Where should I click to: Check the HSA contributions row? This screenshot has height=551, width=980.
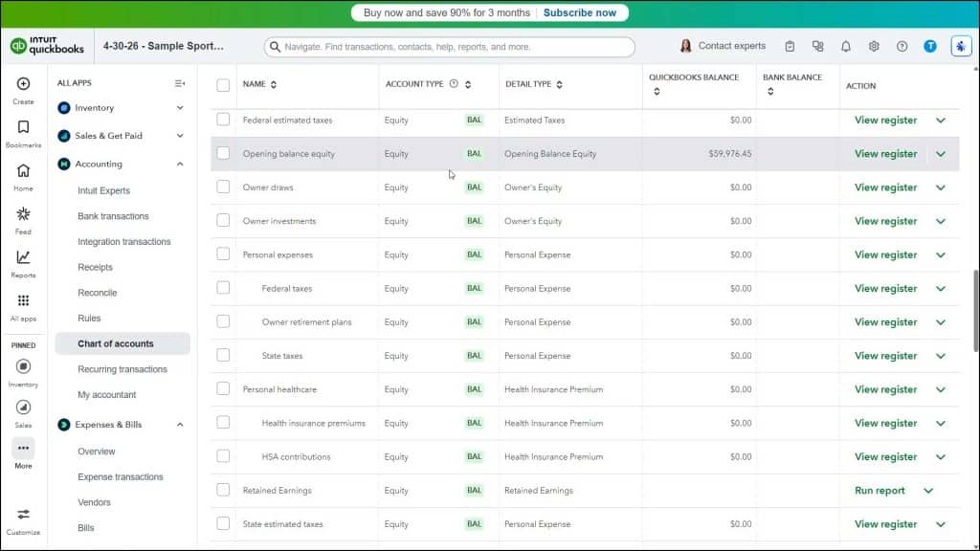click(x=223, y=456)
